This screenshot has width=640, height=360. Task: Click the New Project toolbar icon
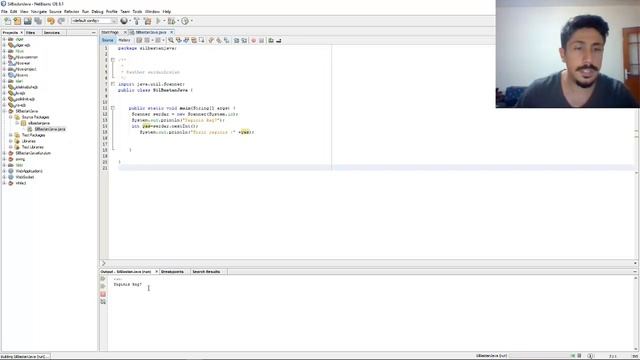17,21
